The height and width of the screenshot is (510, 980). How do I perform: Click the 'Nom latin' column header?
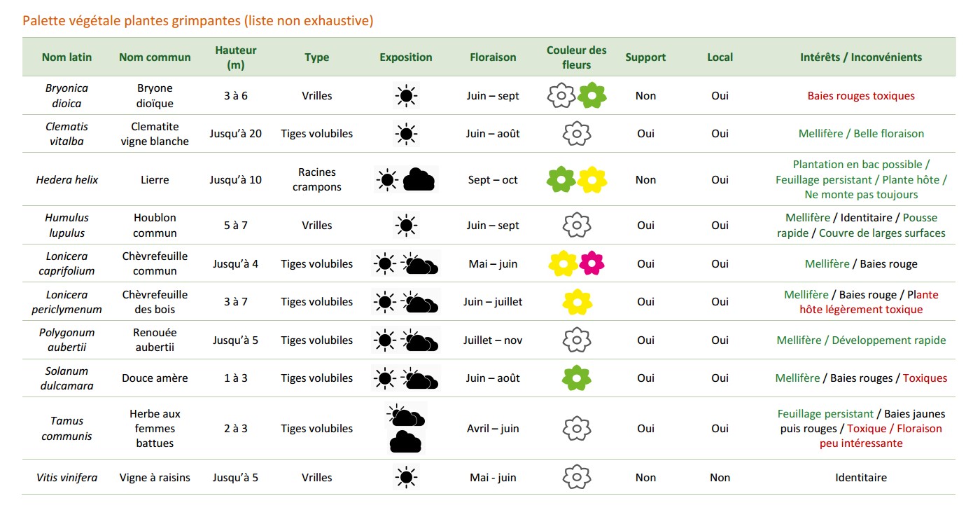(x=66, y=57)
